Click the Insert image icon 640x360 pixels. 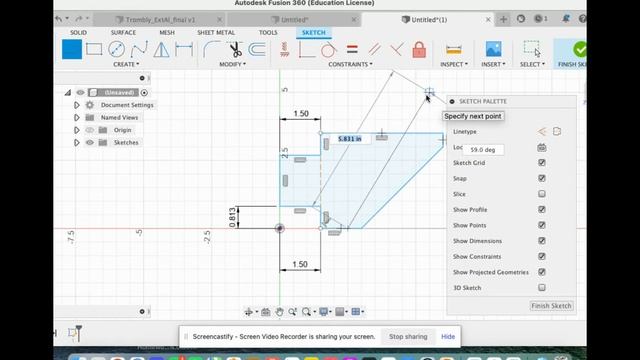493,49
